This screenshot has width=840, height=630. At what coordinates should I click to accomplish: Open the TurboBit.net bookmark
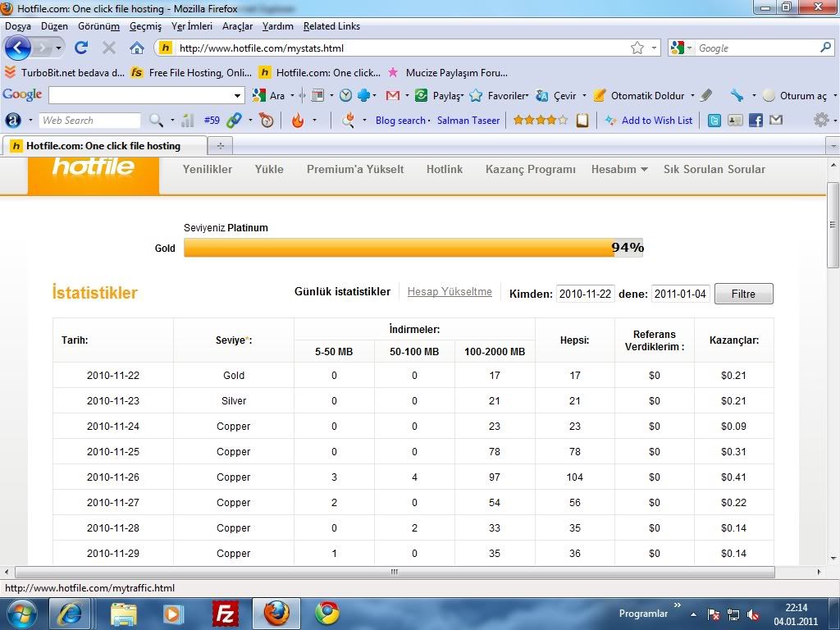[x=65, y=72]
